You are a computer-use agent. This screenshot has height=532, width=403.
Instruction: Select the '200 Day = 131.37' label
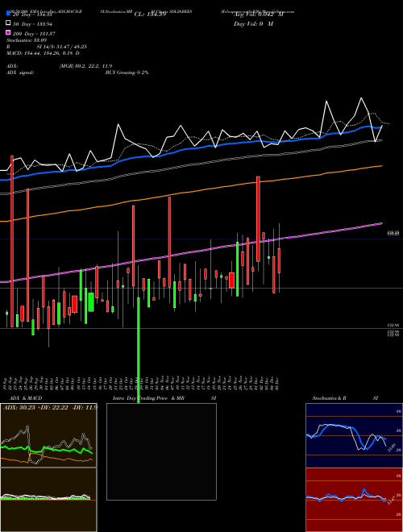click(35, 34)
